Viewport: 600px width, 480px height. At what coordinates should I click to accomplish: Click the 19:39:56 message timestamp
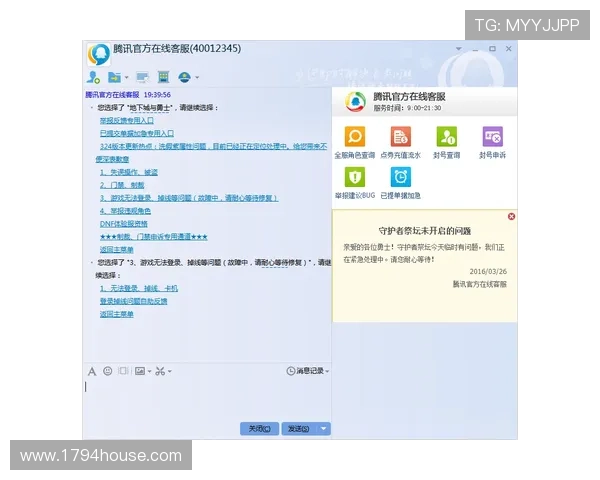pos(157,95)
